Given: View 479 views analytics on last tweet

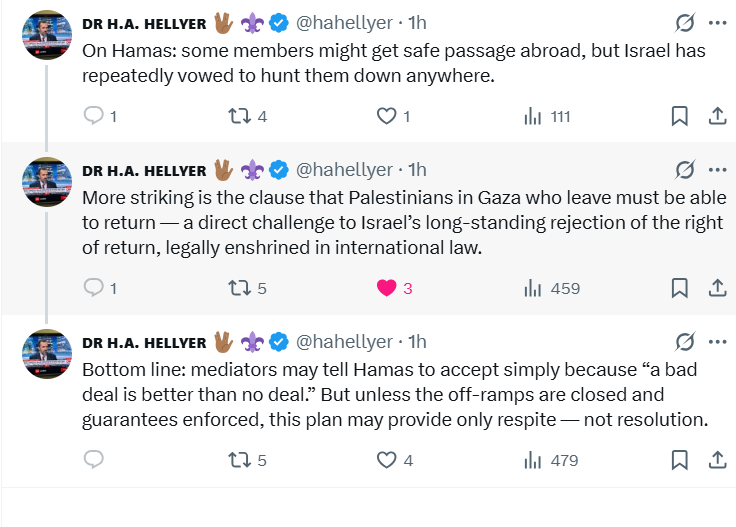Looking at the screenshot, I should (551, 460).
